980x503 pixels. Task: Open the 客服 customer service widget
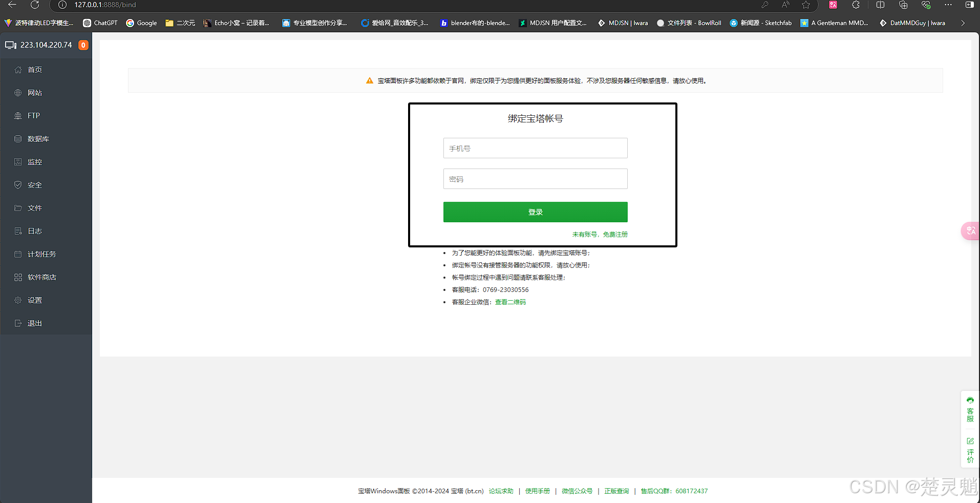970,410
